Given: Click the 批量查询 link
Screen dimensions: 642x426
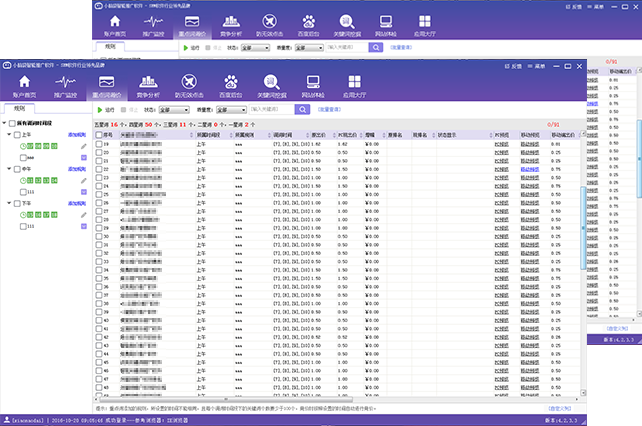Looking at the screenshot, I should pos(331,110).
